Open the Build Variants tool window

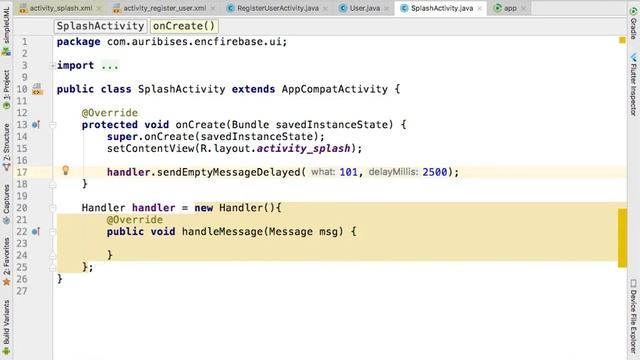(6, 327)
